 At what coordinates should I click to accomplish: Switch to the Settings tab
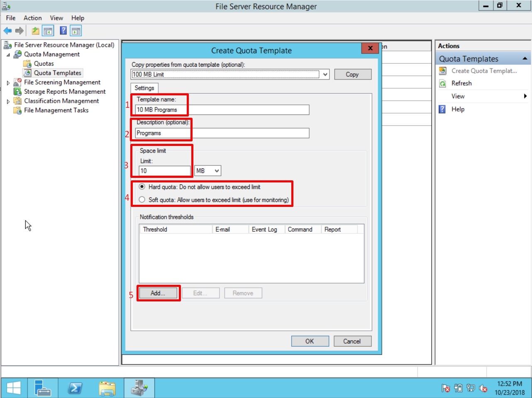144,88
